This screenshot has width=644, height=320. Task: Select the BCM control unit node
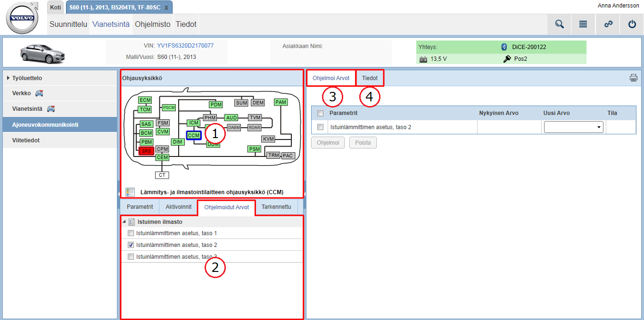point(146,133)
